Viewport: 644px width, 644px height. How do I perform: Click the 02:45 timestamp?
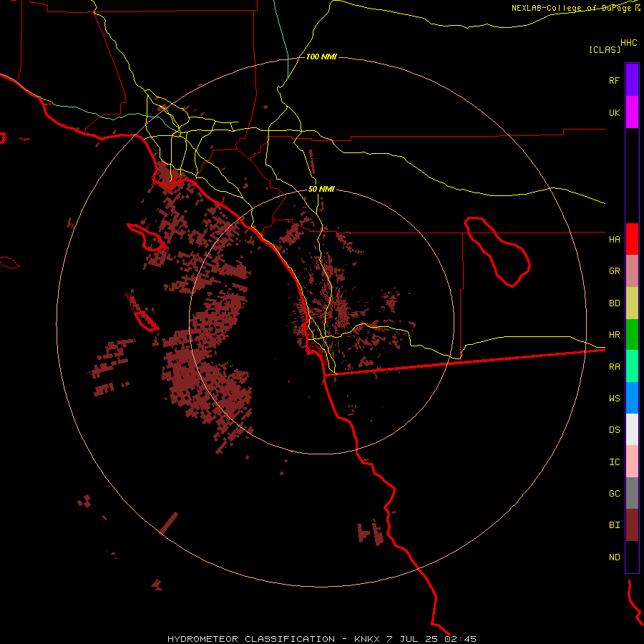tap(460, 639)
